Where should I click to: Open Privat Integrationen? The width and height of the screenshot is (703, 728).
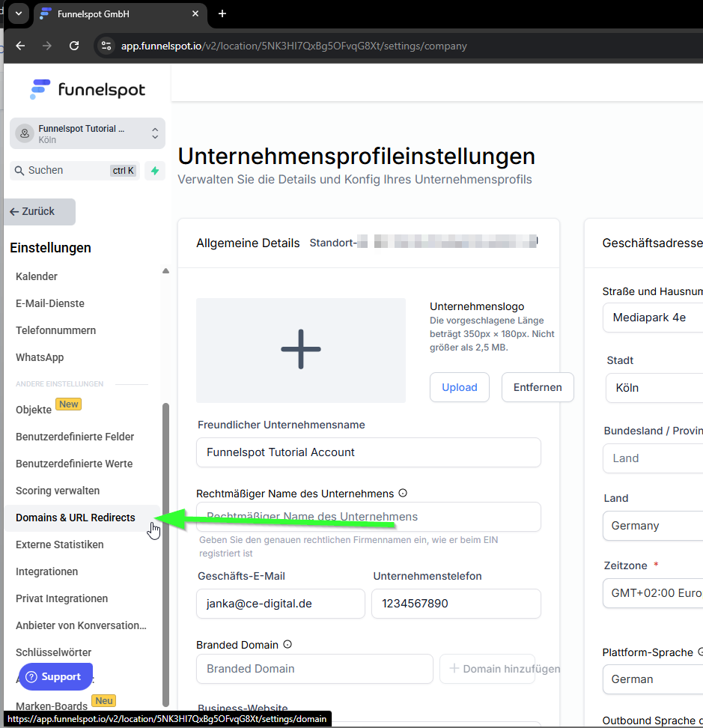tap(61, 598)
